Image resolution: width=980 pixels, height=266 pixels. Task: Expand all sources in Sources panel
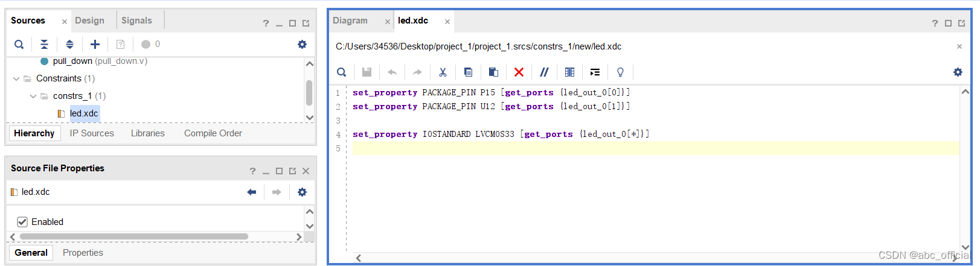(69, 44)
